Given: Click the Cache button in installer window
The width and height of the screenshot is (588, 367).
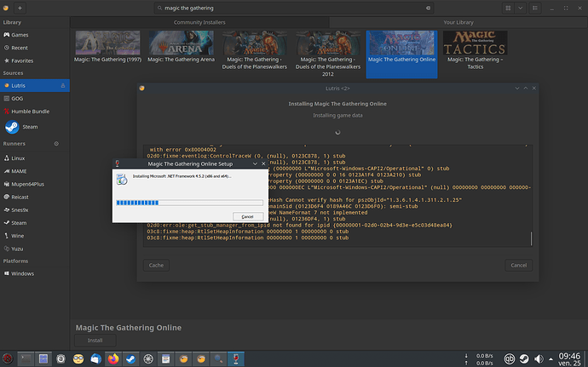Looking at the screenshot, I should [x=156, y=265].
